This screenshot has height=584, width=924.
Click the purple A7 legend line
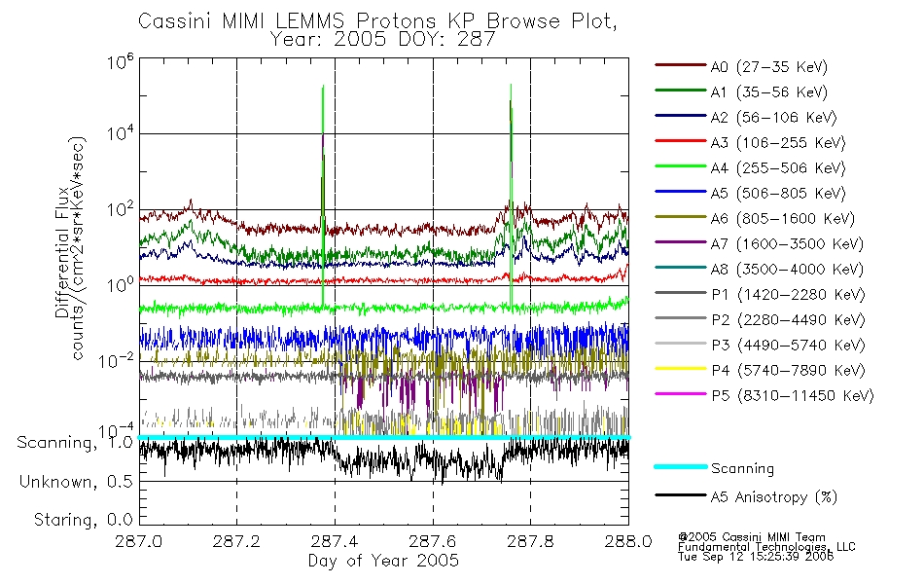tap(680, 241)
